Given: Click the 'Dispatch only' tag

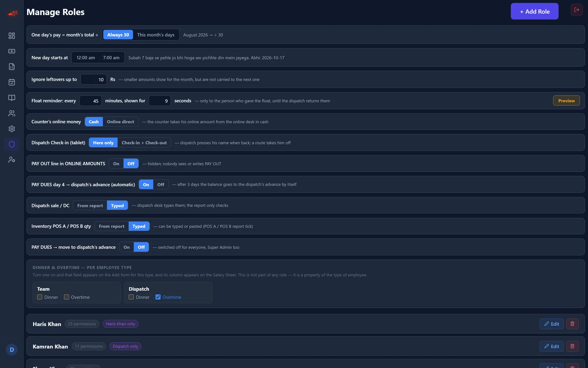Looking at the screenshot, I should [125, 346].
